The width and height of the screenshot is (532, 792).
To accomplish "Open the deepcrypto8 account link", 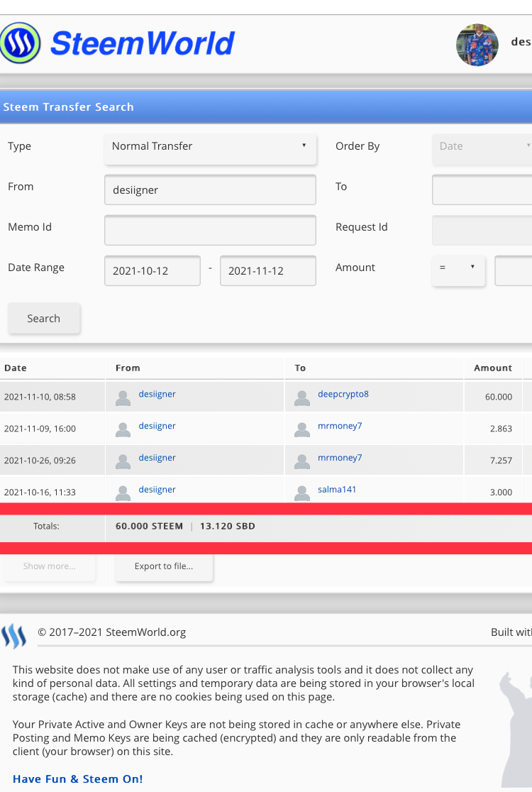I will click(343, 394).
